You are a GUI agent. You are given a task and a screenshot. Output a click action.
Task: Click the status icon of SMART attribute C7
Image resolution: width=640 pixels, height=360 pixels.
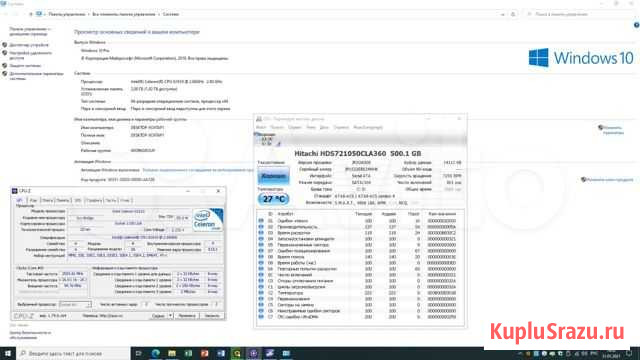point(261,317)
